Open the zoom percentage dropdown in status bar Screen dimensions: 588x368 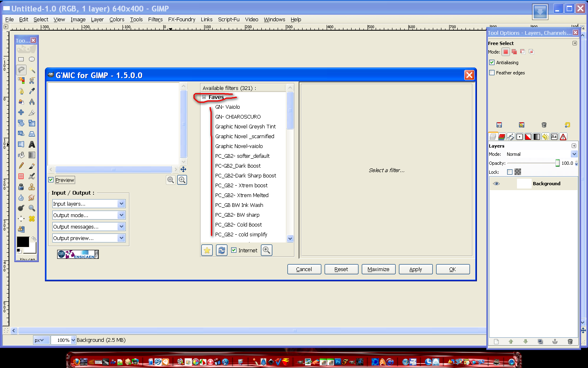[x=73, y=340]
